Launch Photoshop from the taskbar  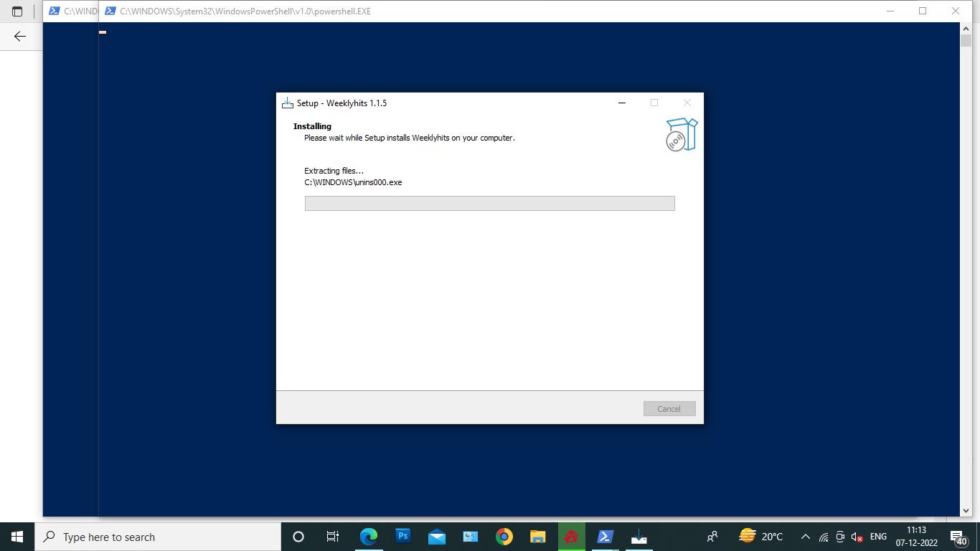click(402, 537)
